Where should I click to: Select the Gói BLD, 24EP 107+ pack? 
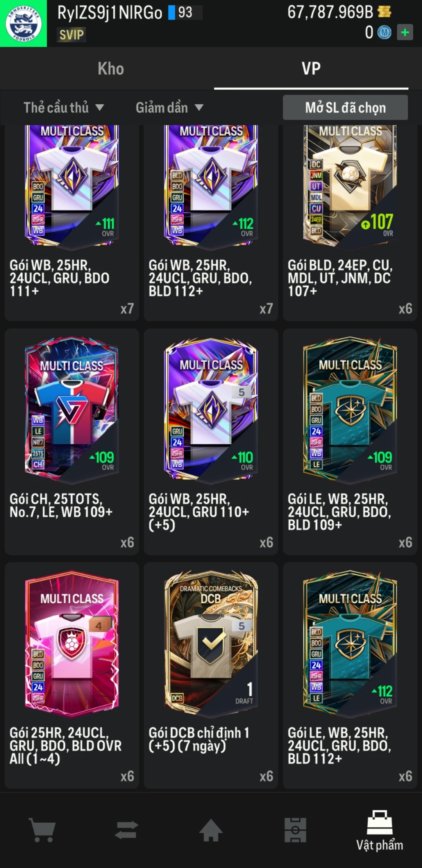[350, 223]
